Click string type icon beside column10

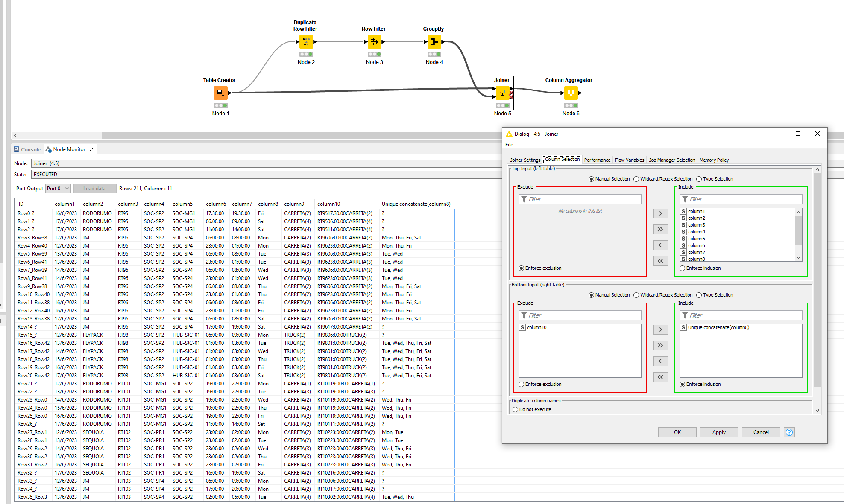(522, 327)
